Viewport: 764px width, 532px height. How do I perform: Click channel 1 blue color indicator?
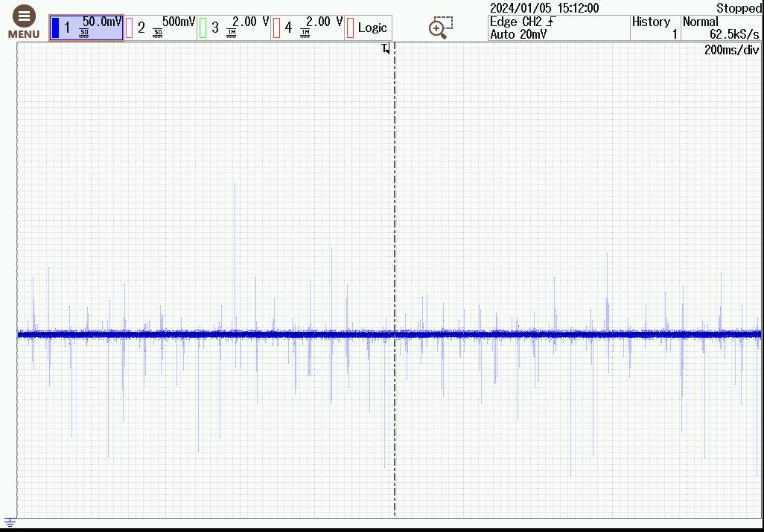[x=55, y=28]
